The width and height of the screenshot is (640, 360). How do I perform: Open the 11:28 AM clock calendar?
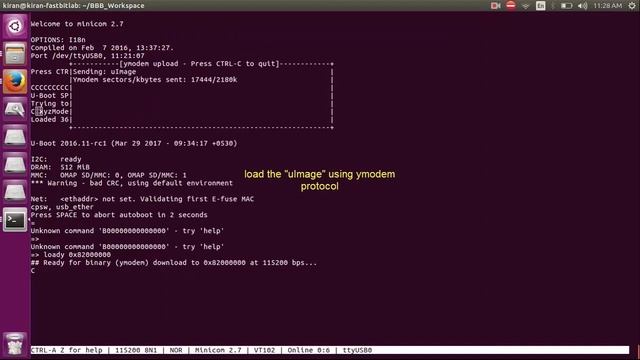pyautogui.click(x=608, y=6)
